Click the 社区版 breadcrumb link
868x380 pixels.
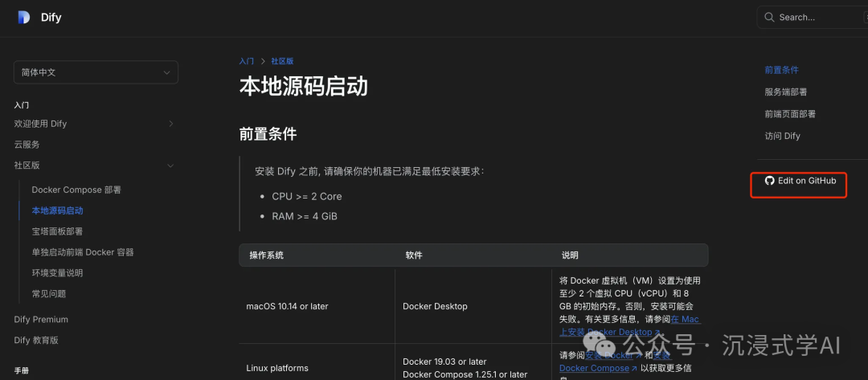tap(282, 61)
